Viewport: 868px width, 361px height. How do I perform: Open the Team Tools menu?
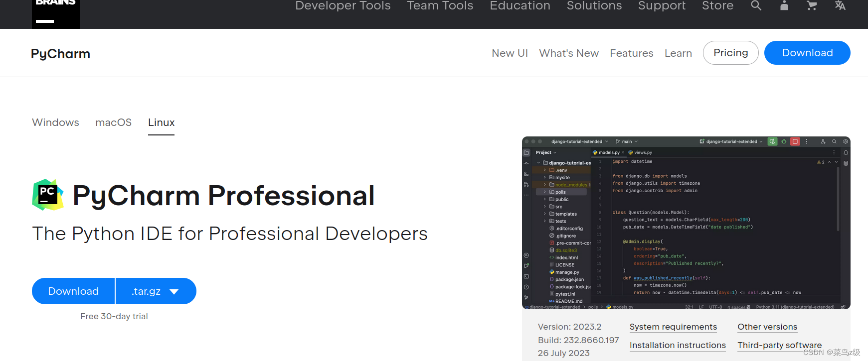tap(440, 6)
